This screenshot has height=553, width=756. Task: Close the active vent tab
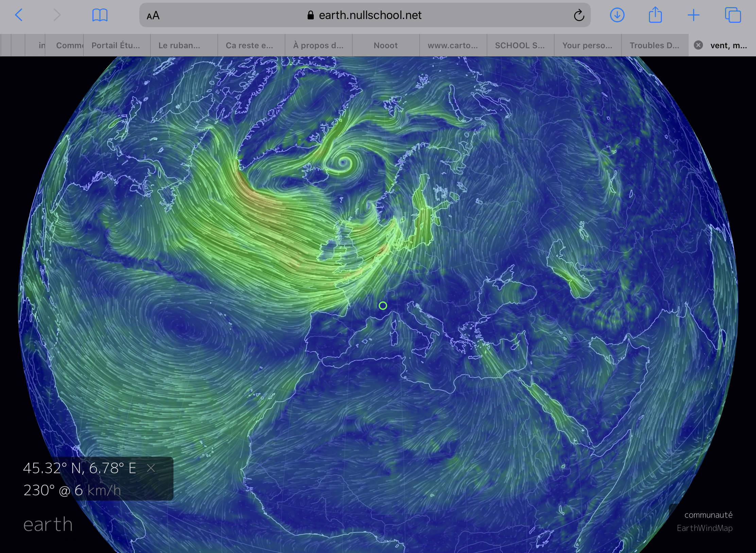coord(698,45)
